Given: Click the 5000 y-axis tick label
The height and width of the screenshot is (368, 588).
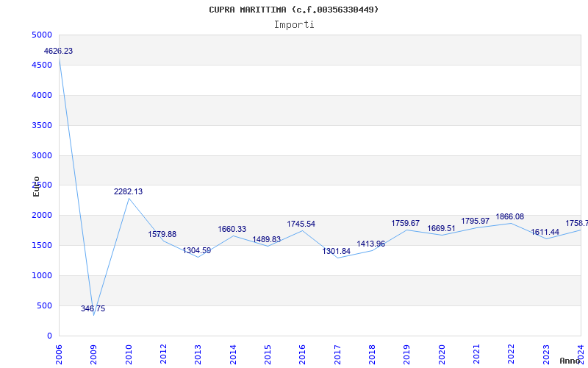Looking at the screenshot, I should coord(42,35).
